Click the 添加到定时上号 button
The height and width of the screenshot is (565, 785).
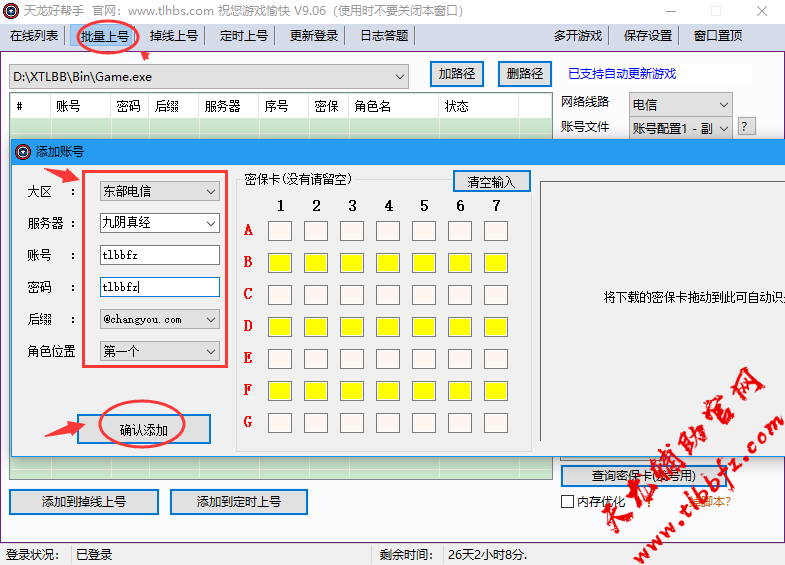239,501
